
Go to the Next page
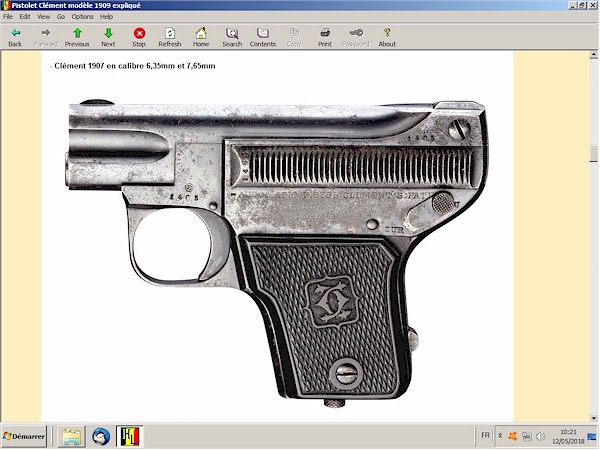[108, 38]
